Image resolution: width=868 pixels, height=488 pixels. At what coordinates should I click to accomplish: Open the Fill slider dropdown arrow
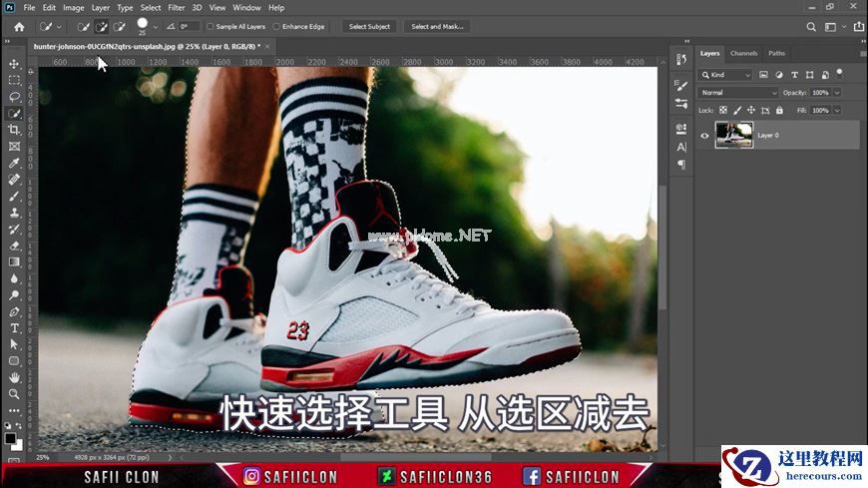(x=837, y=110)
